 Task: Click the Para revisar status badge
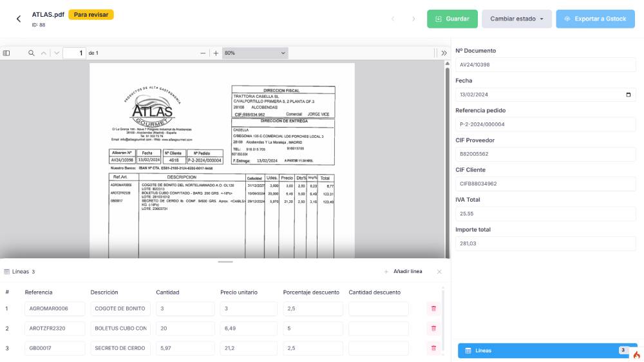[x=91, y=15]
